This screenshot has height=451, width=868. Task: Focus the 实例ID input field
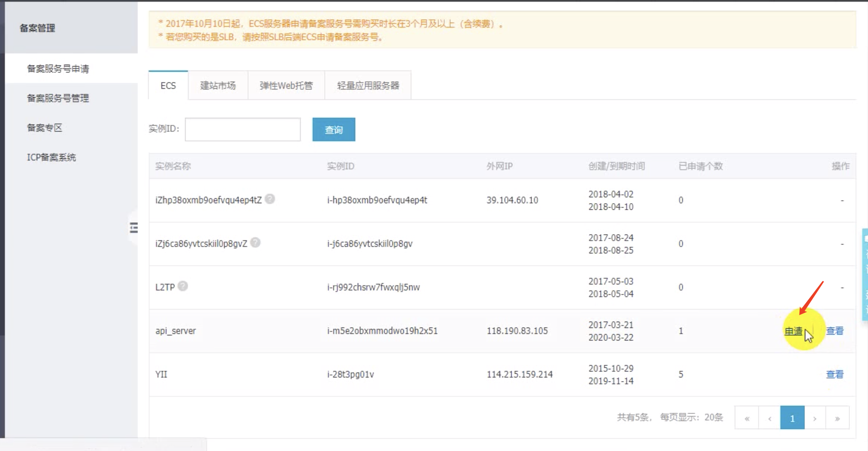pos(243,129)
